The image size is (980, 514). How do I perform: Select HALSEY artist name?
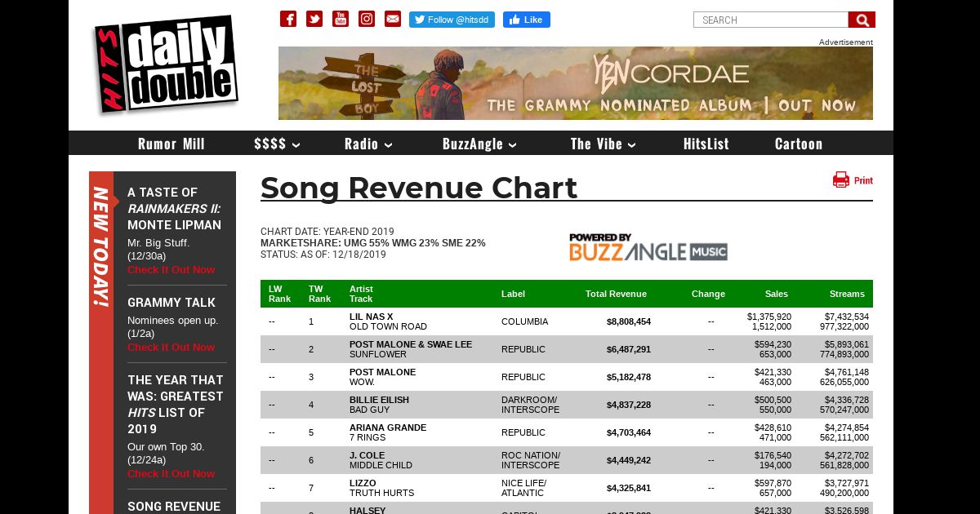point(367,511)
